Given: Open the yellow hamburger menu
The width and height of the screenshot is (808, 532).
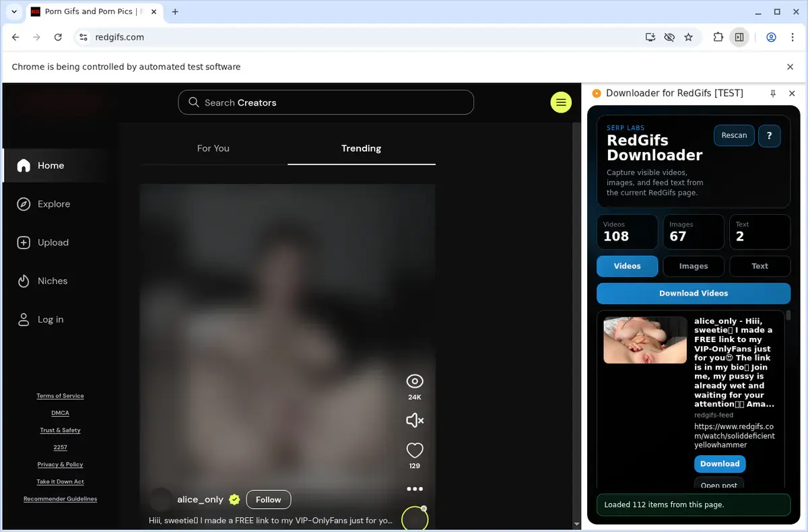Looking at the screenshot, I should coord(561,102).
